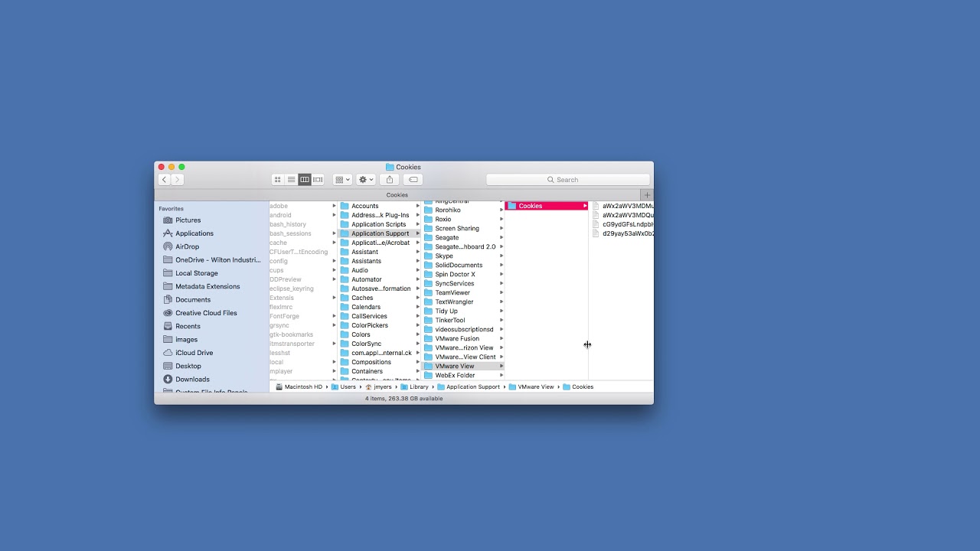Switch to list view
Viewport: 980px width, 551px height.
(291, 179)
